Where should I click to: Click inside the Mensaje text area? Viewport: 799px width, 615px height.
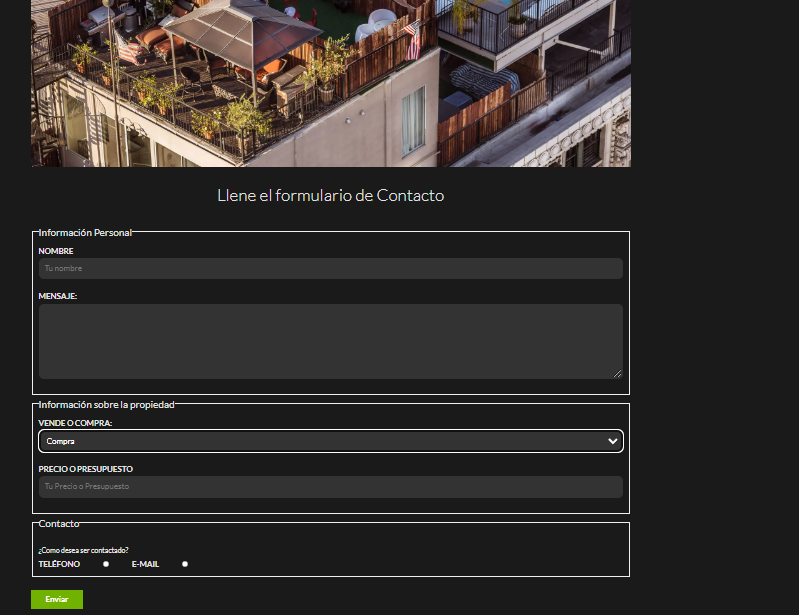click(330, 341)
